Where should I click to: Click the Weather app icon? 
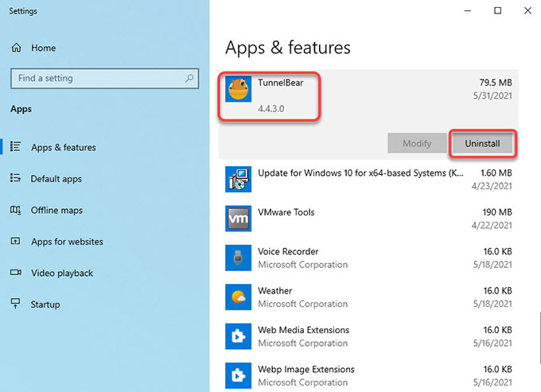[x=238, y=297]
